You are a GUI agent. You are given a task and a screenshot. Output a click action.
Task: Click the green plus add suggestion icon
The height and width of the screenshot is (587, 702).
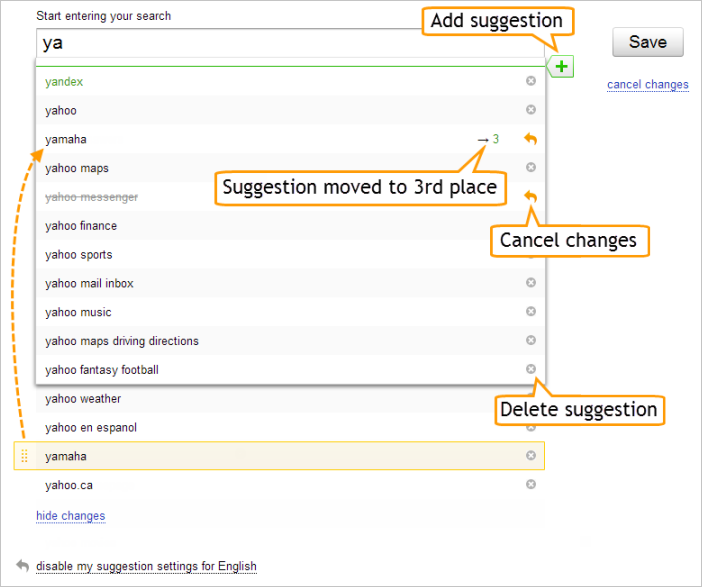coord(561,67)
